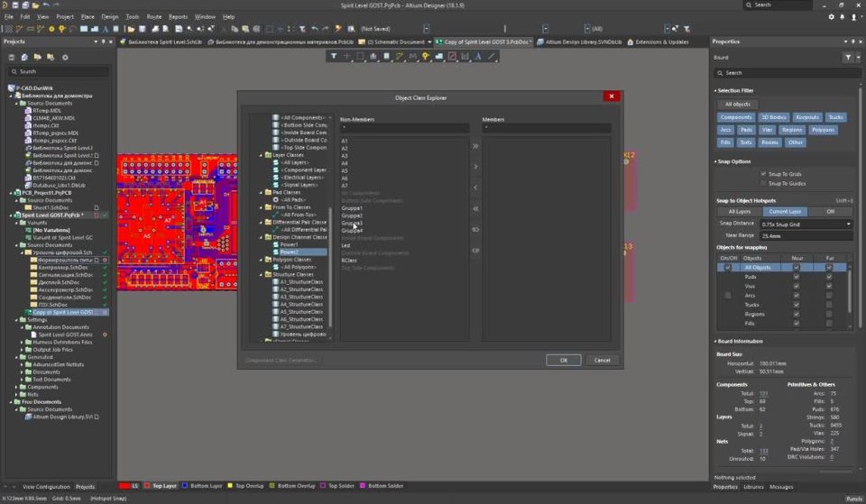Select the Current Layer snap button

(785, 211)
